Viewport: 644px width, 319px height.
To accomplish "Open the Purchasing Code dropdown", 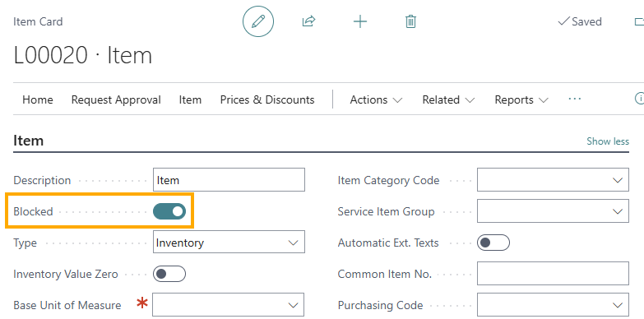I will click(x=553, y=305).
